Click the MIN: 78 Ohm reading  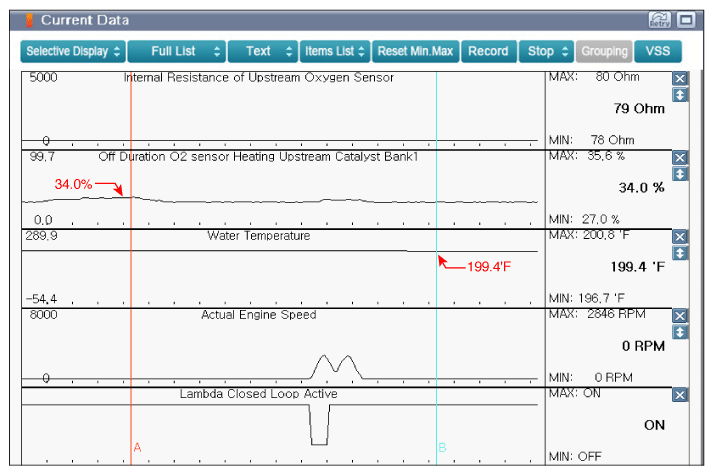(x=592, y=140)
